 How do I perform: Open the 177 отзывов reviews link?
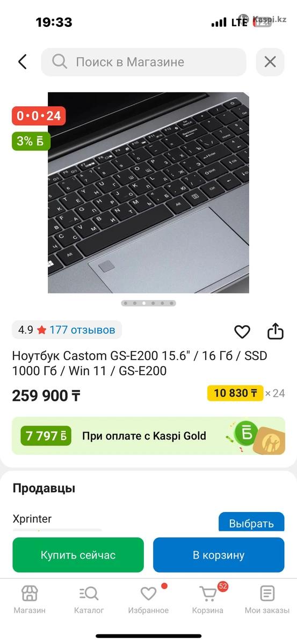click(82, 330)
